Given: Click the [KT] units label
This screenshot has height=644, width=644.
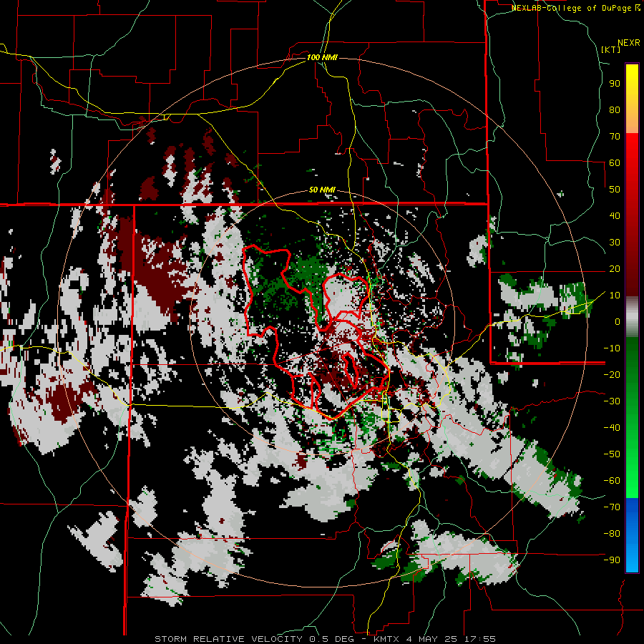Looking at the screenshot, I should 611,49.
